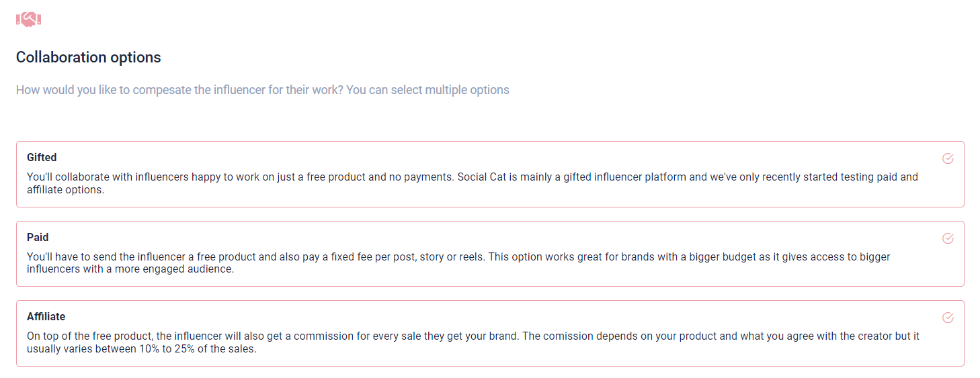
Task: Toggle the Affiliate option checkmark icon
Action: 948,318
